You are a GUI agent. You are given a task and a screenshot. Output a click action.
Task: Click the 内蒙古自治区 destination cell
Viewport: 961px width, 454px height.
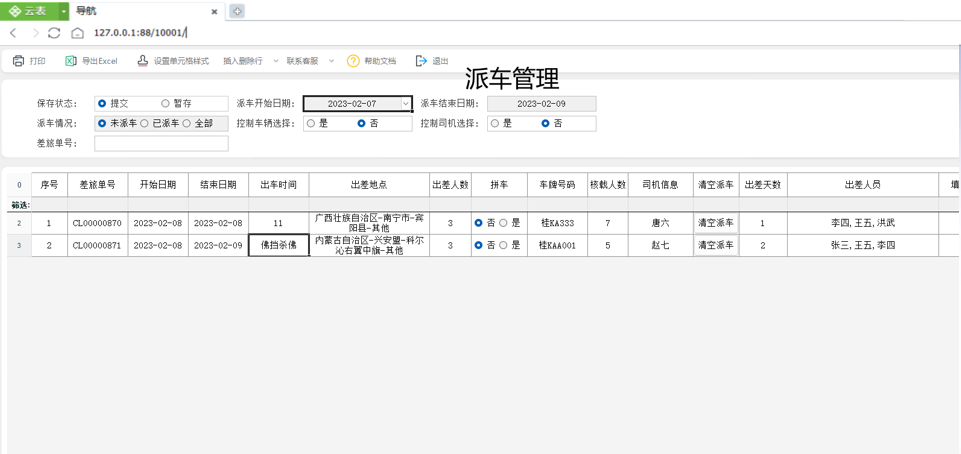click(369, 245)
